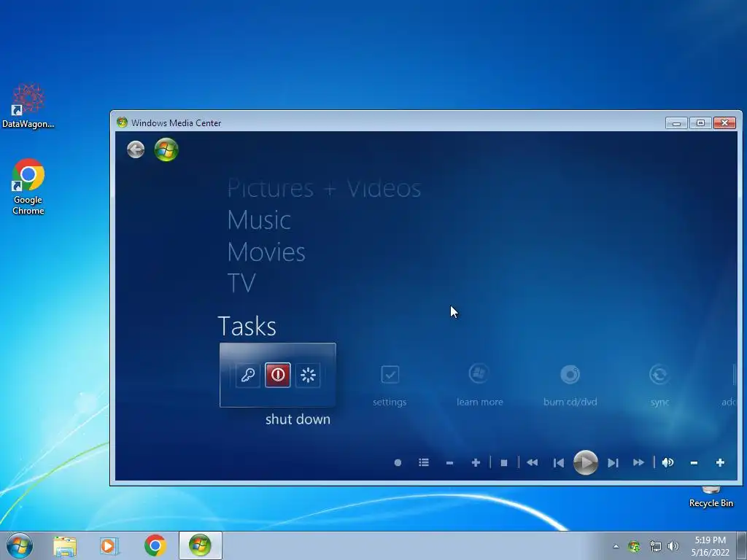Viewport: 747px width, 560px height.
Task: Show hidden tray icons arrow
Action: 616,546
